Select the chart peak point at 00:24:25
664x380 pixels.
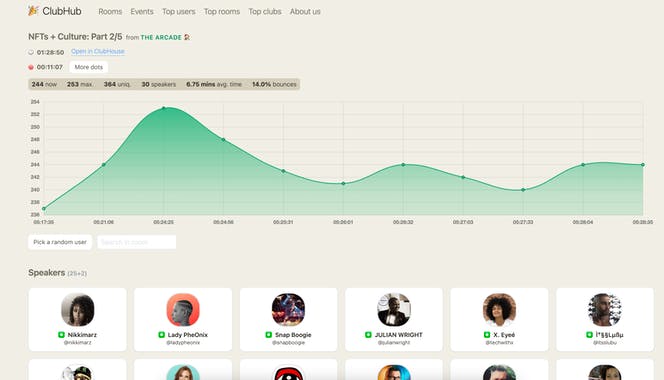tap(164, 108)
